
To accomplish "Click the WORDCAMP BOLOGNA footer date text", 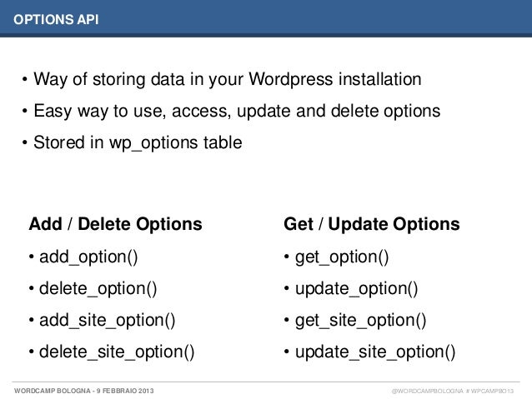I will [84, 391].
